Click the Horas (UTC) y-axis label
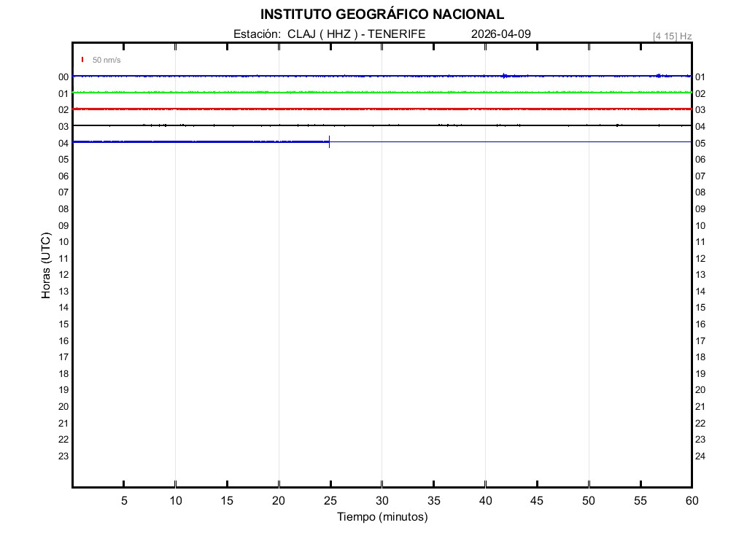 [46, 266]
